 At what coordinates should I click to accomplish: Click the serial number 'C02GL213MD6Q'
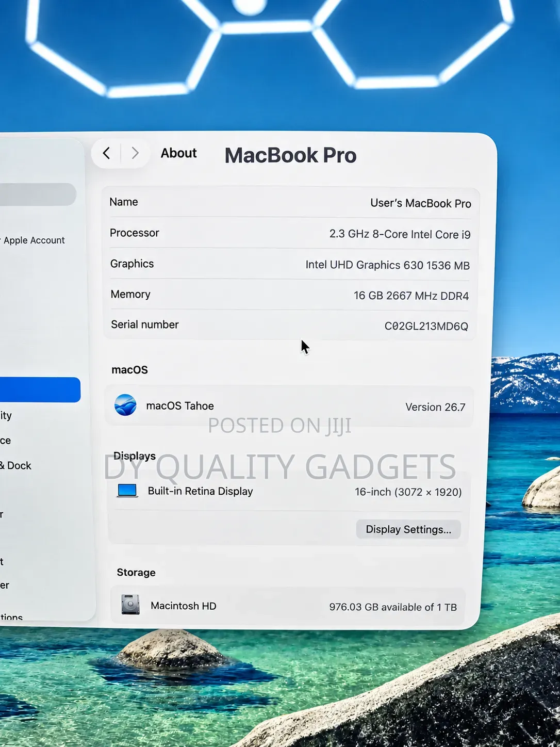click(426, 326)
